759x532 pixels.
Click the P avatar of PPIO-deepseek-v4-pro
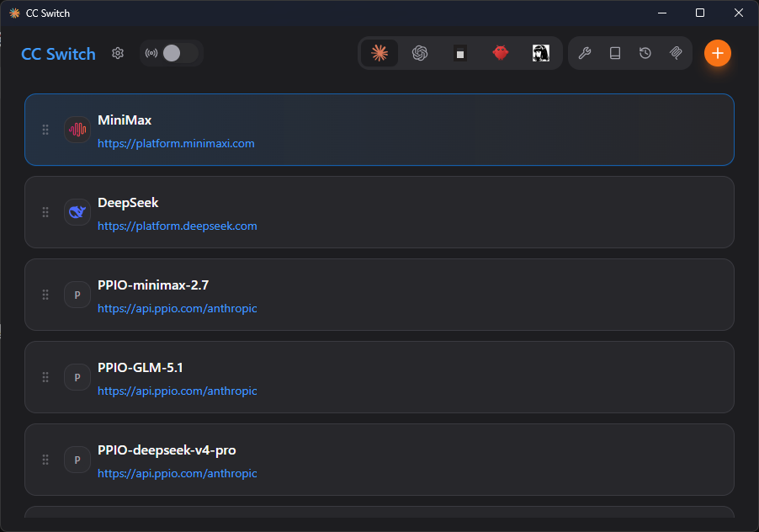coord(77,460)
